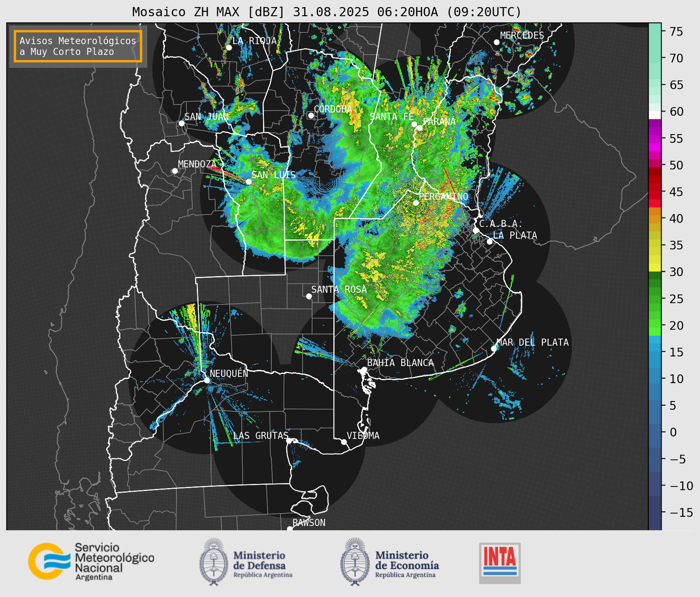Click the Las Grutas city marker dot
700x597 pixels.
click(289, 440)
